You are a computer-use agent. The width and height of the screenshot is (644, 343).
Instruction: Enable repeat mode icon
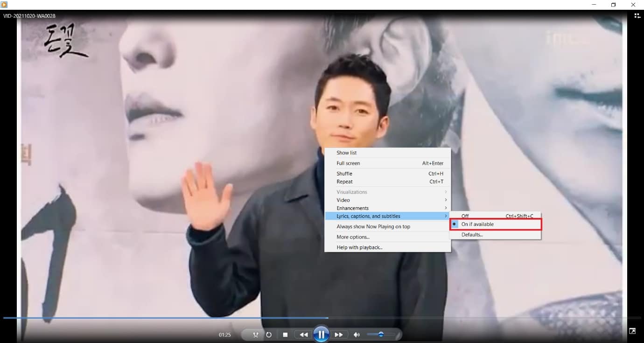269,334
